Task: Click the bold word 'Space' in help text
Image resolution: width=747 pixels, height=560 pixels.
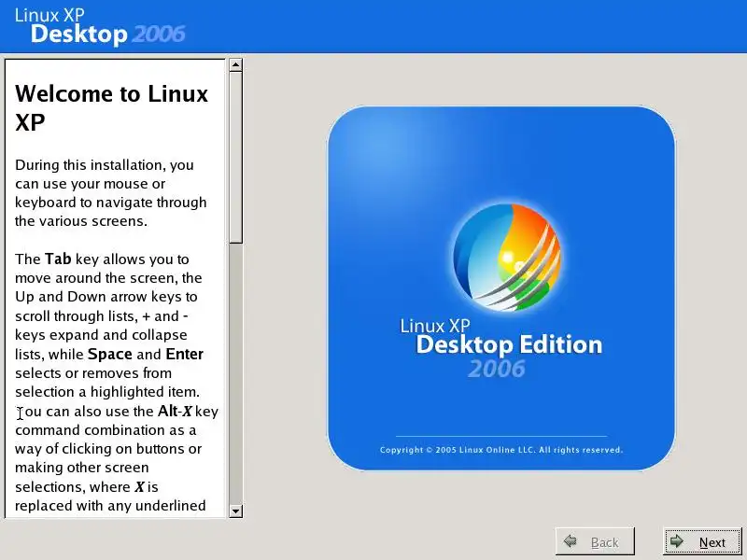Action: pyautogui.click(x=110, y=355)
